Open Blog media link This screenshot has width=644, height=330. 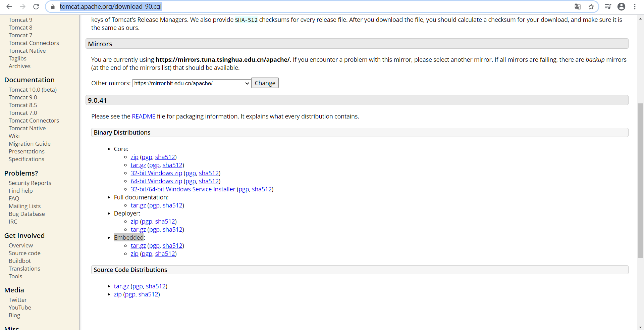click(x=14, y=315)
